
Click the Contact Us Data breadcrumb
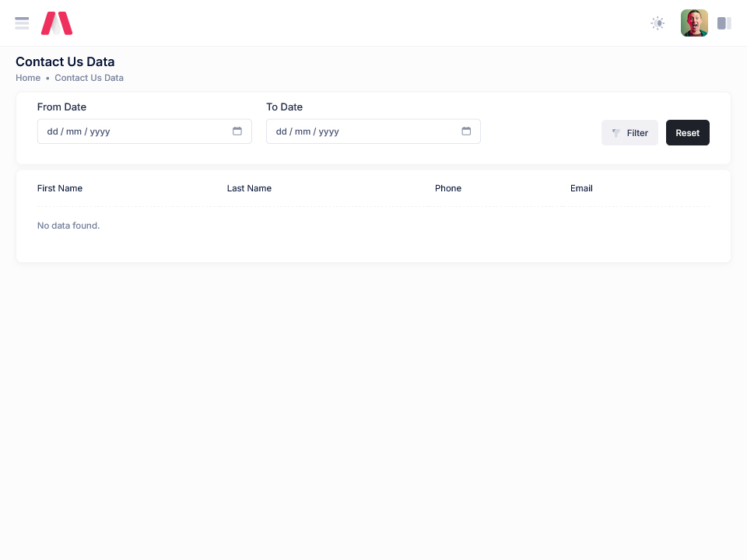point(89,78)
